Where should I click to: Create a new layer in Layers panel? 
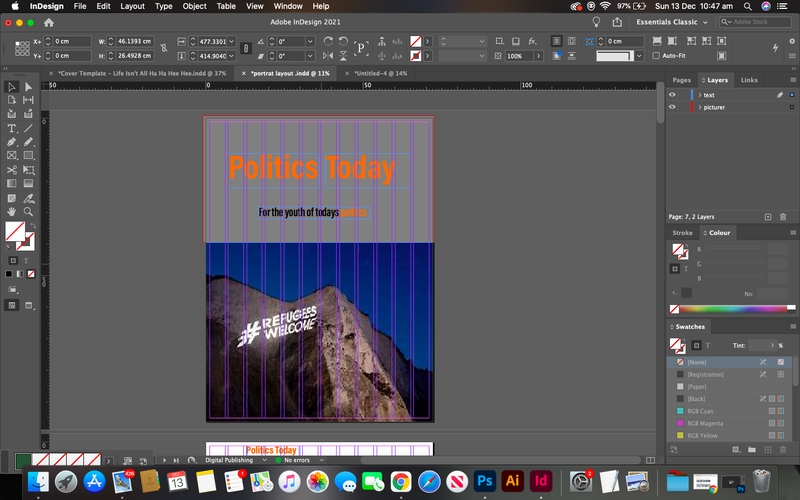point(768,217)
